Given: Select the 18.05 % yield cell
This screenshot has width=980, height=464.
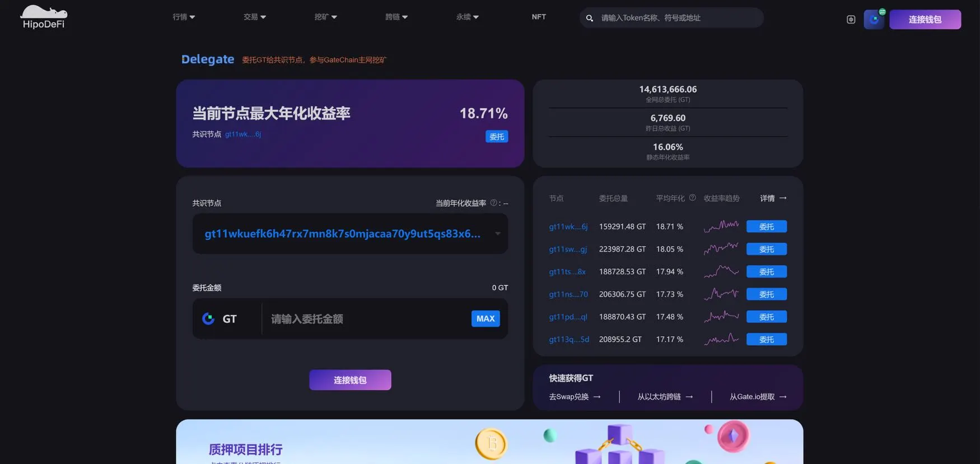Looking at the screenshot, I should (670, 249).
